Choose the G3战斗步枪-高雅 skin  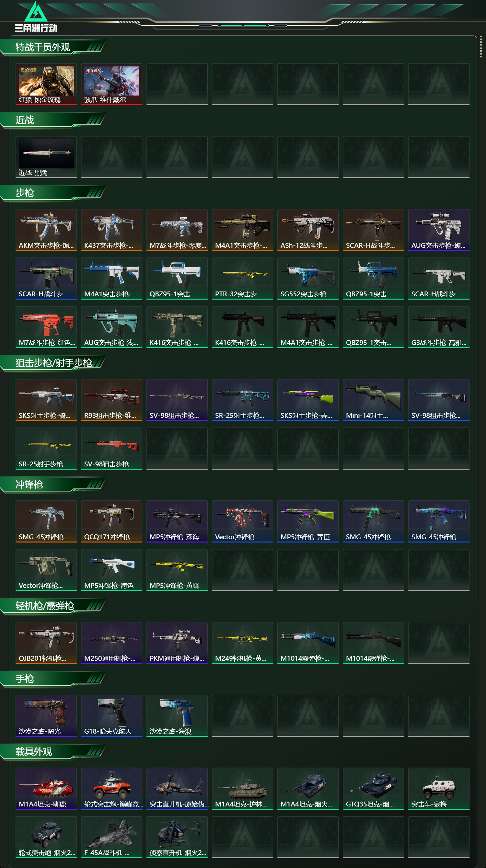[439, 327]
